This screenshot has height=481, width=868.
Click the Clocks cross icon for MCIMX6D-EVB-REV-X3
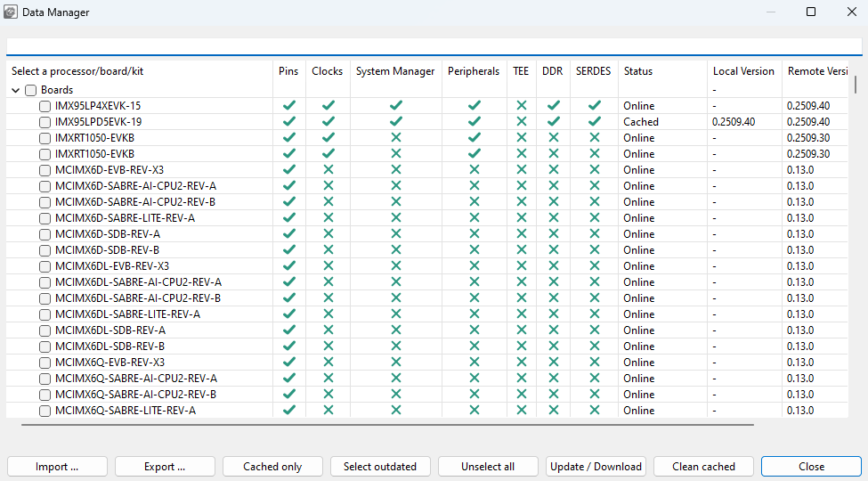pos(328,170)
